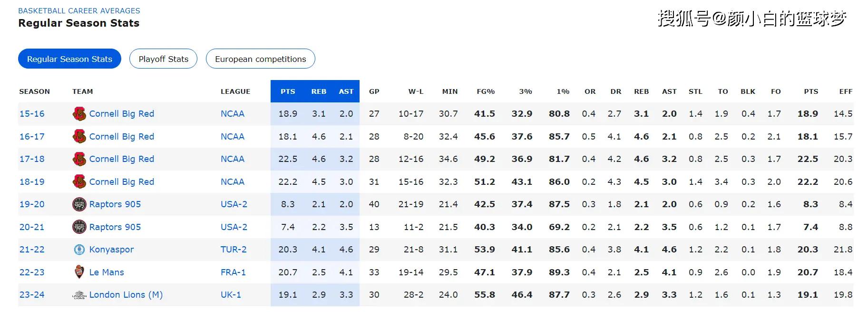Open the 21-22 season link
Screen dimensions: 868x312
point(32,250)
